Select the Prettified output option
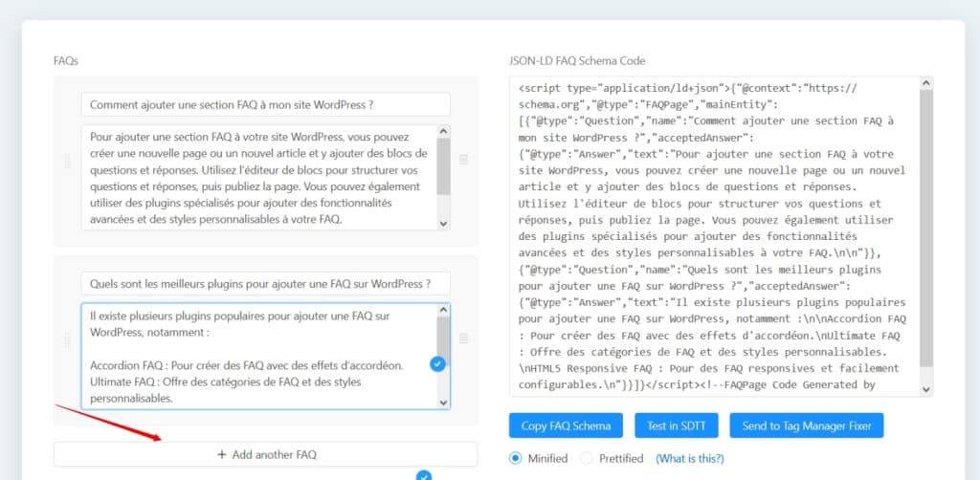 pos(587,458)
